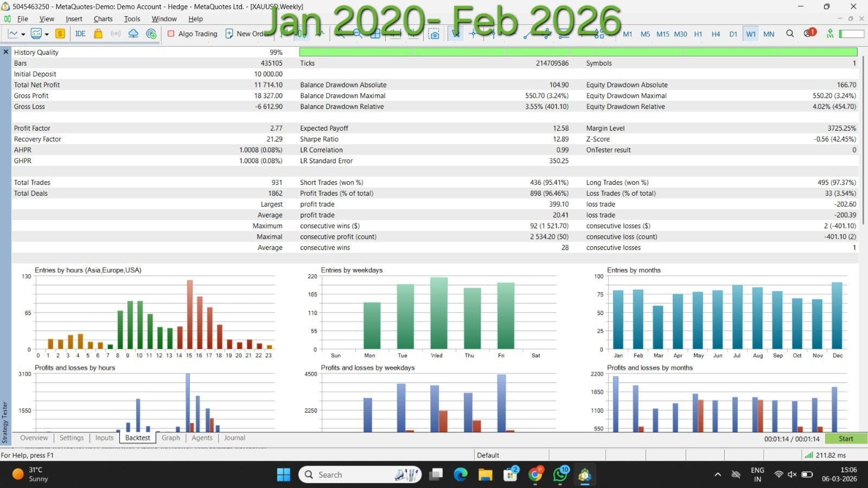Open the Window menu
868x488 pixels.
pos(164,19)
